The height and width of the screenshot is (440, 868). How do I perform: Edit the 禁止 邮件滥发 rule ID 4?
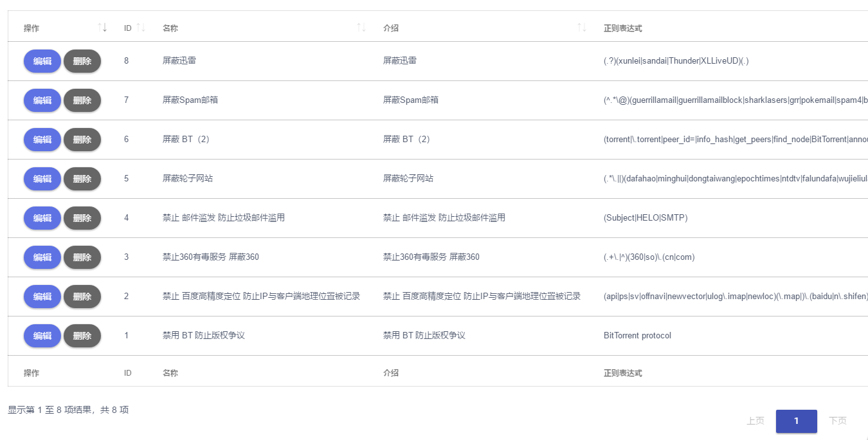pyautogui.click(x=42, y=218)
